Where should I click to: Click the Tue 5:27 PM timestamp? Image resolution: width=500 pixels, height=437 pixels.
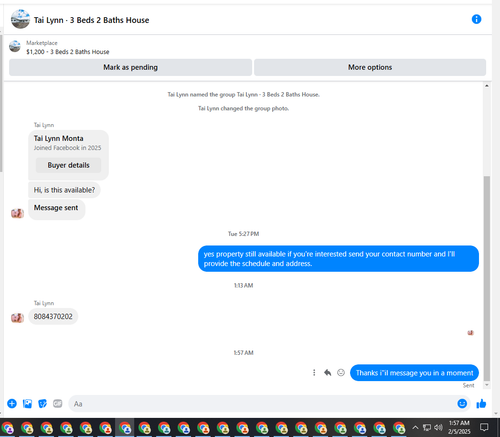coord(243,234)
